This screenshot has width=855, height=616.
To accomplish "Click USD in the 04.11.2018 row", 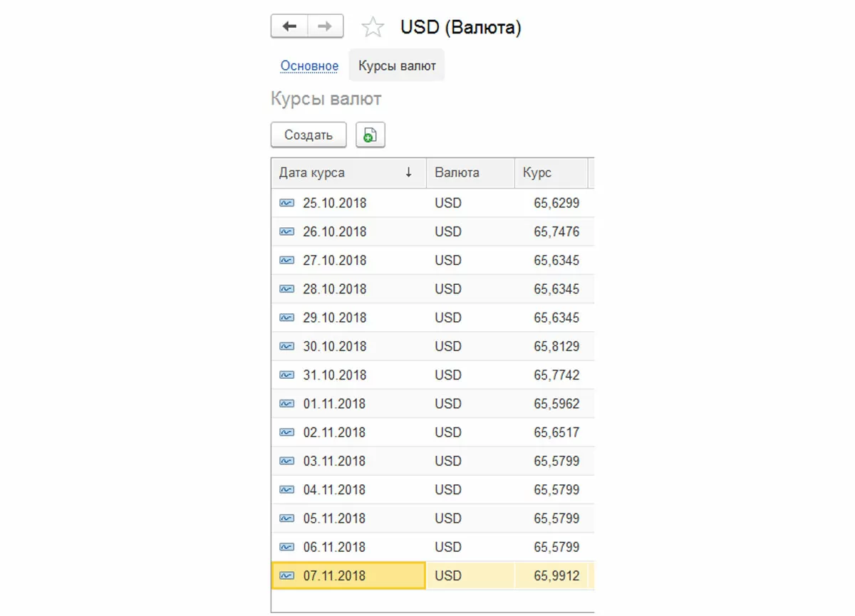I will click(x=448, y=490).
